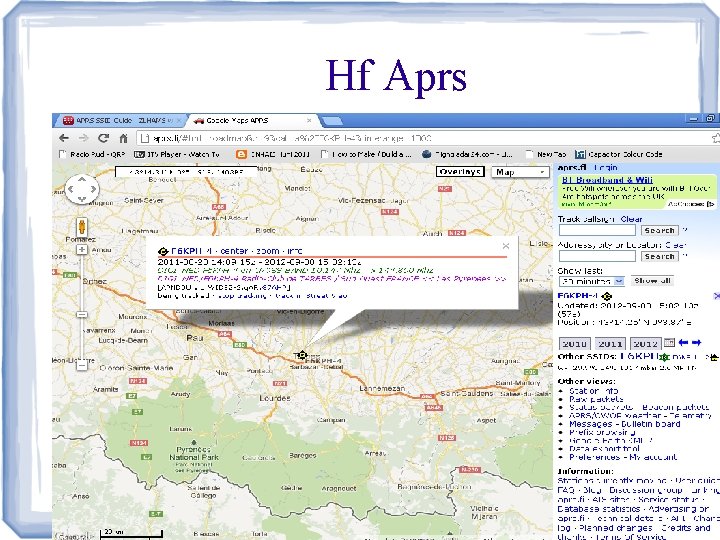The image size is (720, 540).
Task: Open the calendar icon beside 2012 button
Action: (669, 343)
